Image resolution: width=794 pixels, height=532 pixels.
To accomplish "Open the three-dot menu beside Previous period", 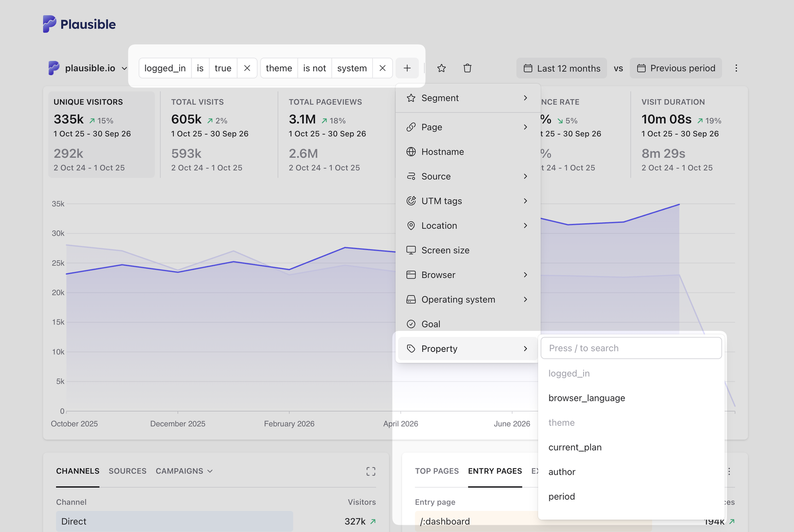I will [736, 68].
